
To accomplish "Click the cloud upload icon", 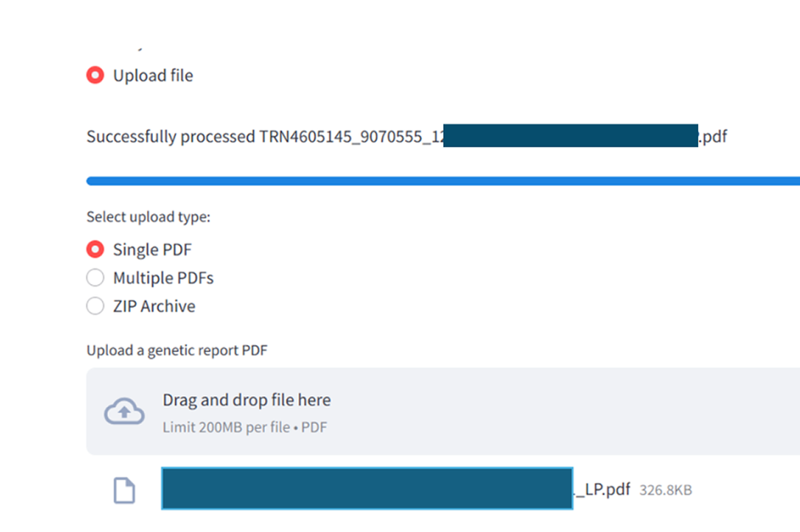I will 124,411.
